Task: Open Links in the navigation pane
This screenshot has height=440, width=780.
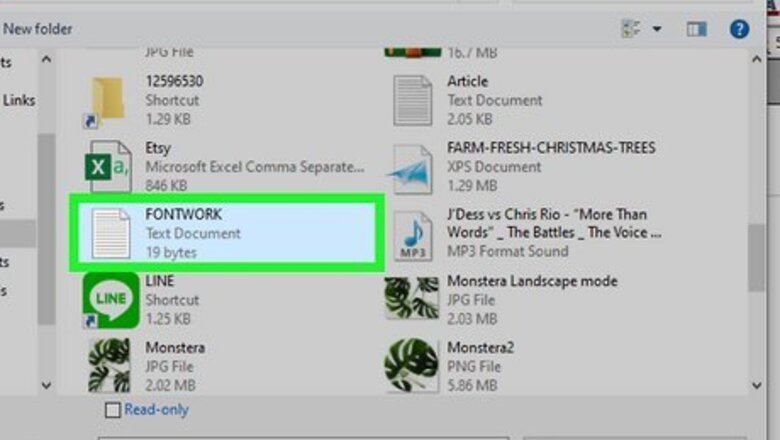Action: 19,100
